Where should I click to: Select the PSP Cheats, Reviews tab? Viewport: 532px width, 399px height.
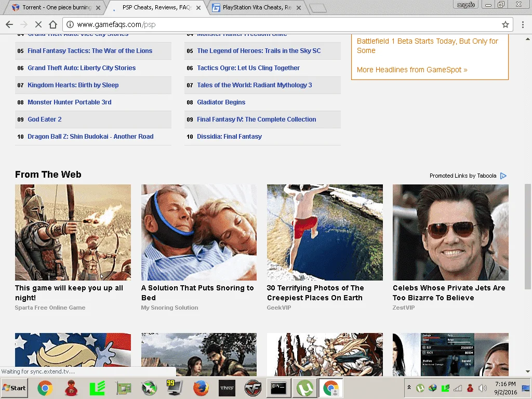(x=156, y=7)
